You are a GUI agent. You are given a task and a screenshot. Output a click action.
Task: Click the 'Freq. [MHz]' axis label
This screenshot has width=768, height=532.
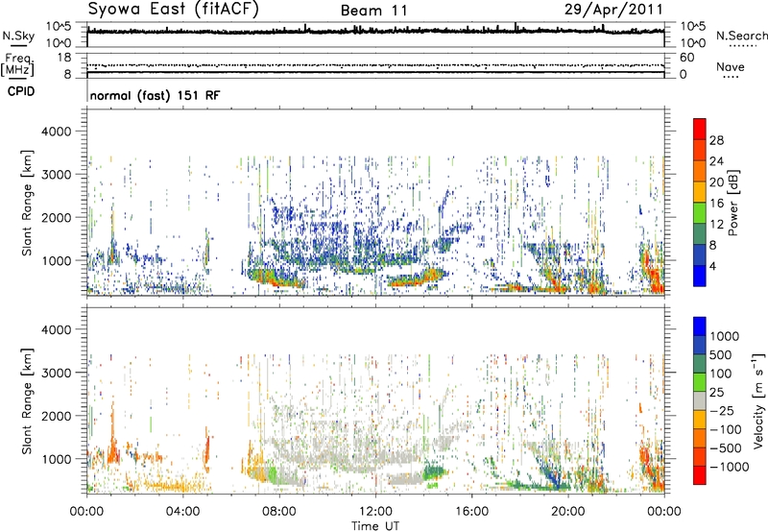17,64
